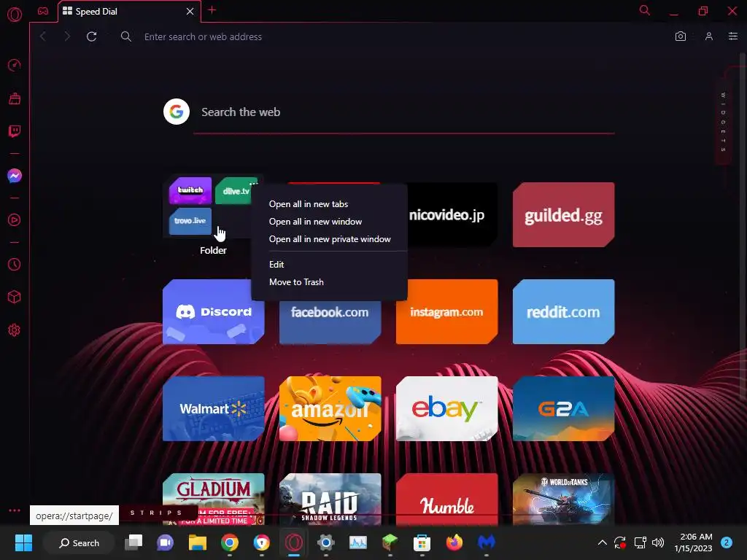
Task: Open Messenger in the sidebar
Action: 15,176
